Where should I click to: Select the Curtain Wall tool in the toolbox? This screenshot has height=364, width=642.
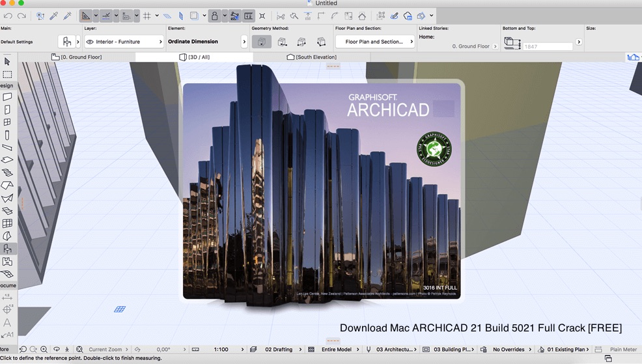click(7, 223)
